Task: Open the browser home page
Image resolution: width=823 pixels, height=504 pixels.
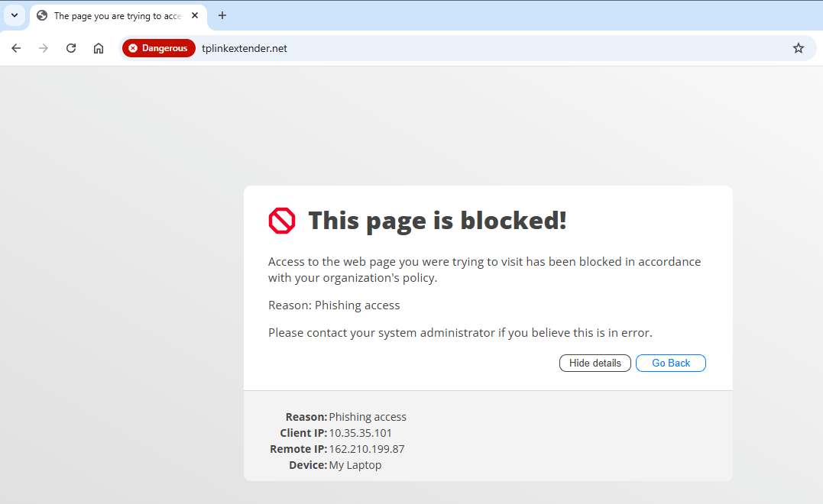Action: coord(98,48)
